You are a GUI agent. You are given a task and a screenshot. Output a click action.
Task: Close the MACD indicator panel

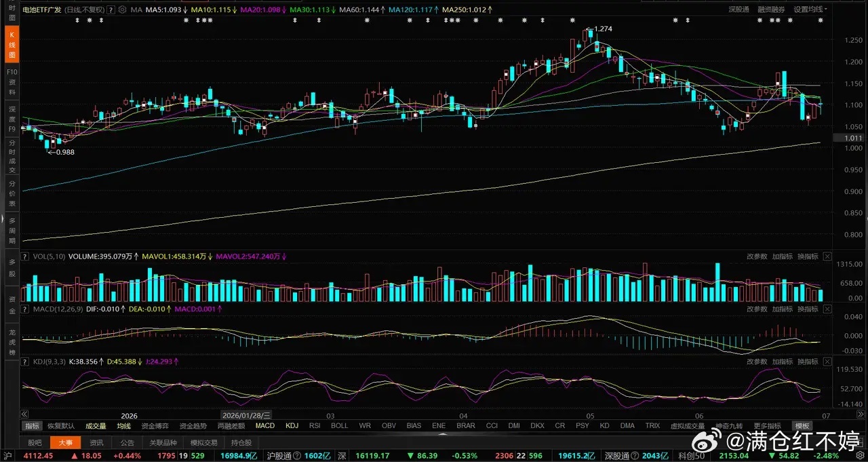(x=827, y=309)
